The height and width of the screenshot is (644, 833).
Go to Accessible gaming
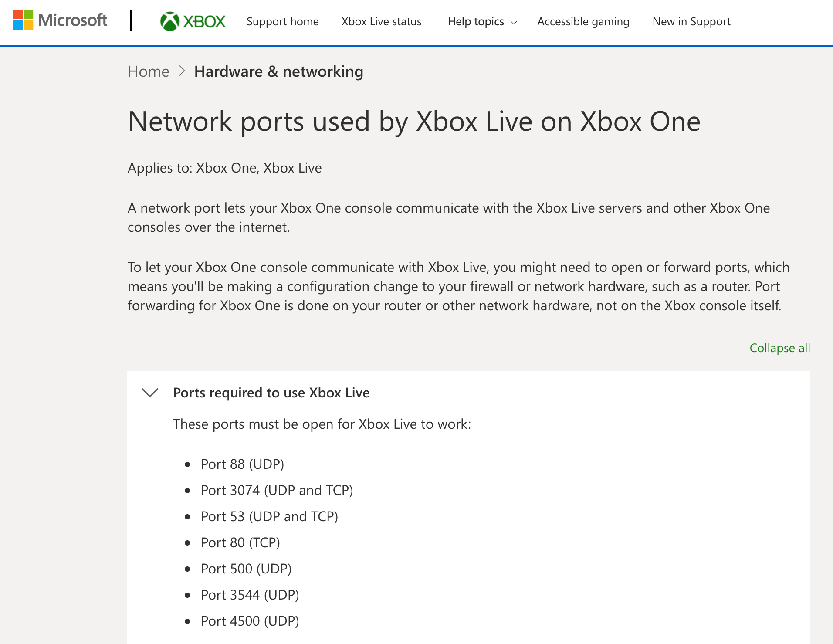pos(583,21)
